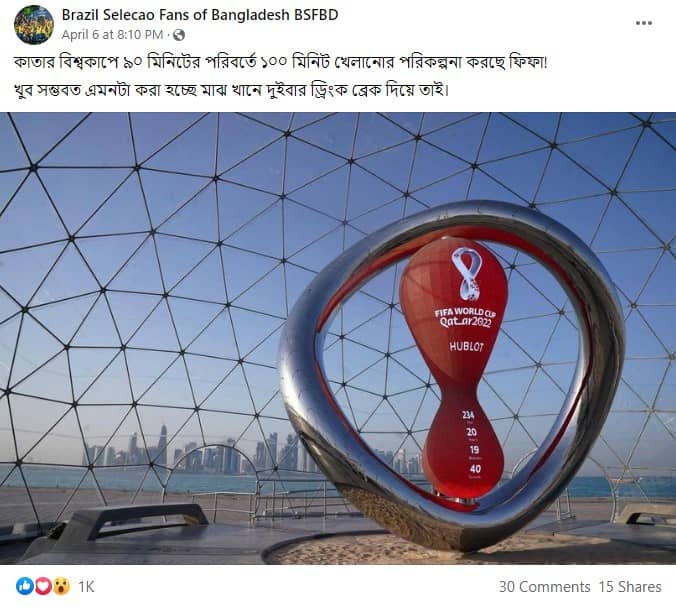Screen dimensions: 676x607
Task: Click the first line of Bengali post text
Action: (280, 63)
